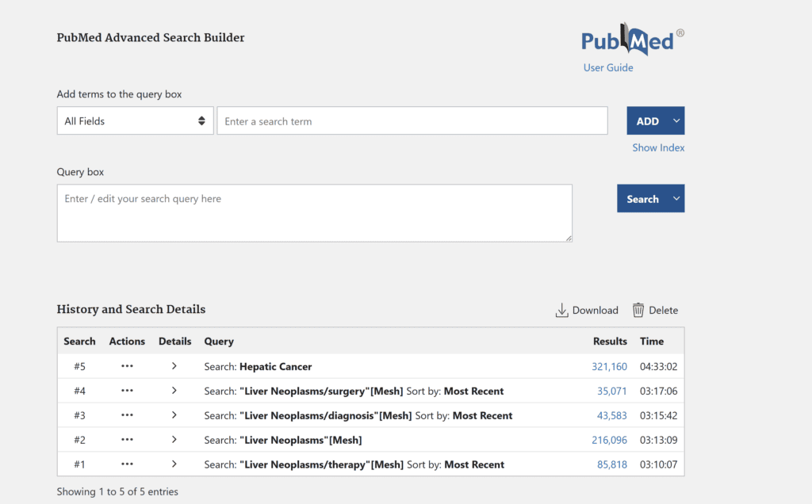Grab the Query box resize handle
The image size is (812, 504).
coord(569,238)
